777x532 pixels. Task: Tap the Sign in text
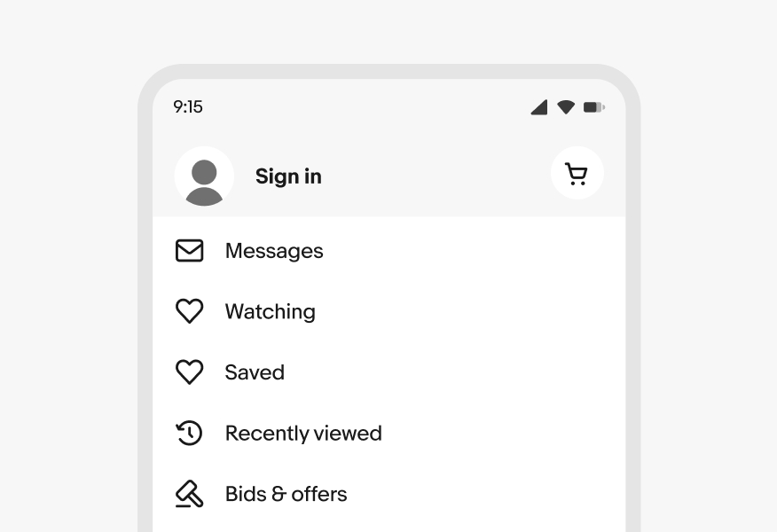(288, 176)
